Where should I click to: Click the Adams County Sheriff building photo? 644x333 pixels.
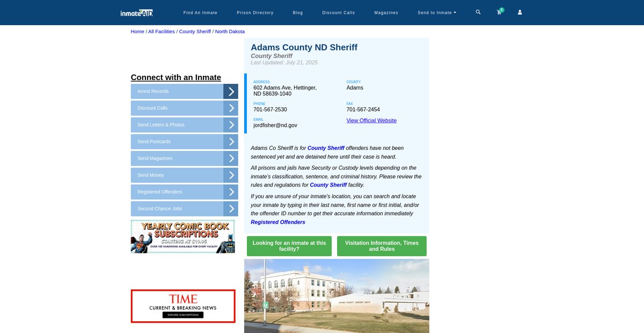coord(336,296)
